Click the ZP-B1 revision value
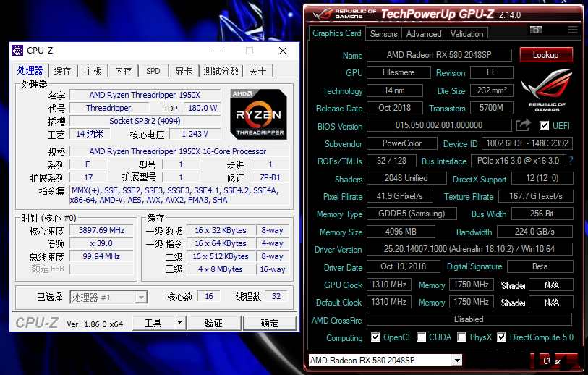Viewport: 588px width, 375px height. point(270,177)
